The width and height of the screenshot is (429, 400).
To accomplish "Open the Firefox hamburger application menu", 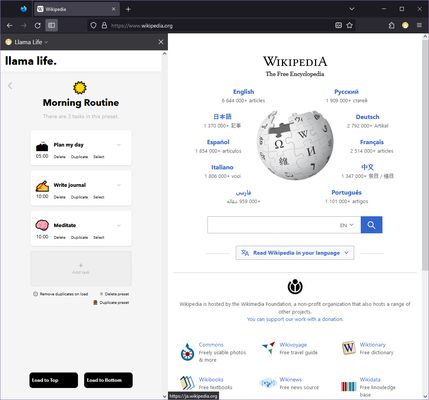I will [x=419, y=25].
